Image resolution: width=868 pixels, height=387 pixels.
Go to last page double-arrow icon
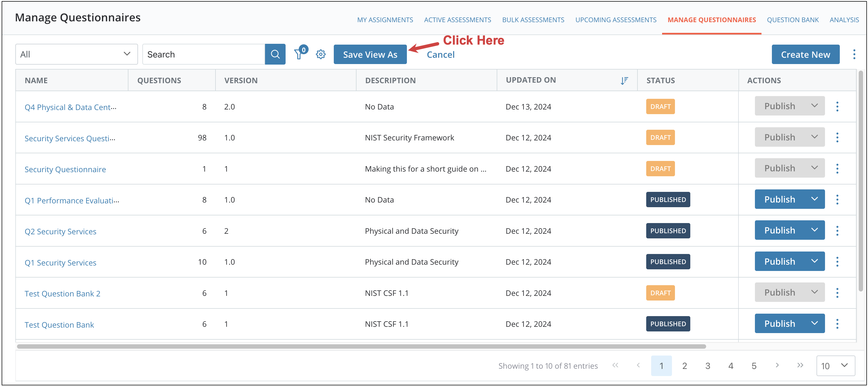800,365
